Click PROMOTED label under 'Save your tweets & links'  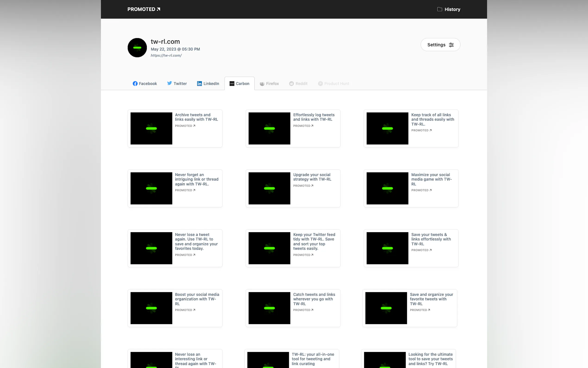pos(421,250)
